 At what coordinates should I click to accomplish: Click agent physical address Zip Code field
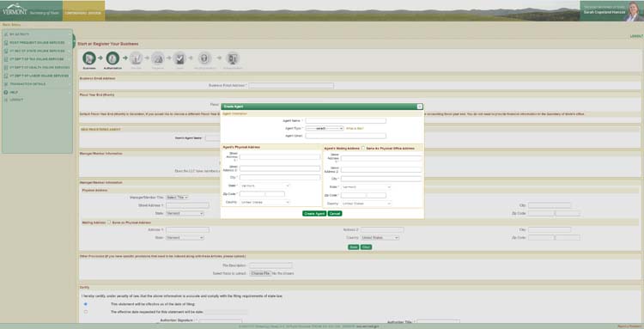[x=252, y=194]
